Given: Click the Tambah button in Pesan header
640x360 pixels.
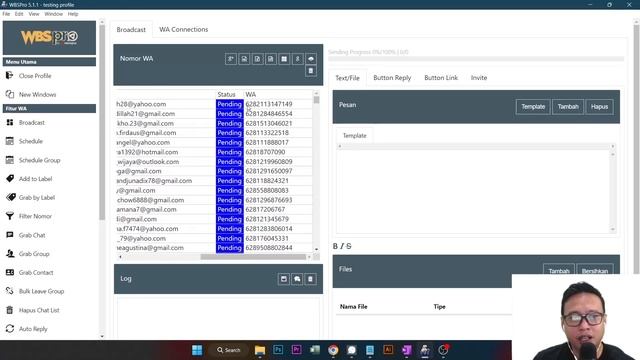Looking at the screenshot, I should pos(568,107).
